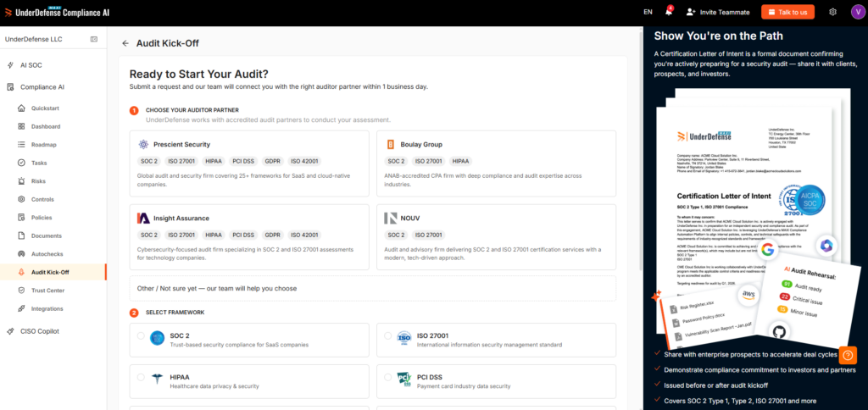Choose Boulay Group as auditor partner
This screenshot has height=410, width=868.
point(496,163)
